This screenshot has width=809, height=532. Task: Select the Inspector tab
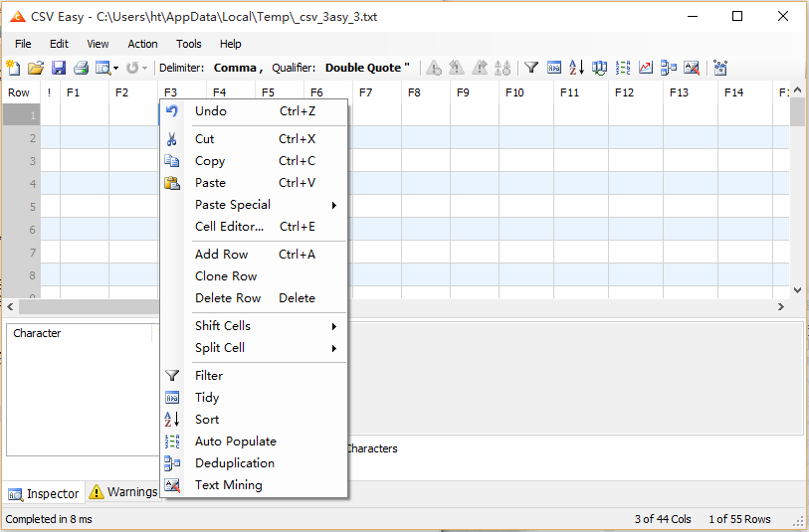pos(44,493)
